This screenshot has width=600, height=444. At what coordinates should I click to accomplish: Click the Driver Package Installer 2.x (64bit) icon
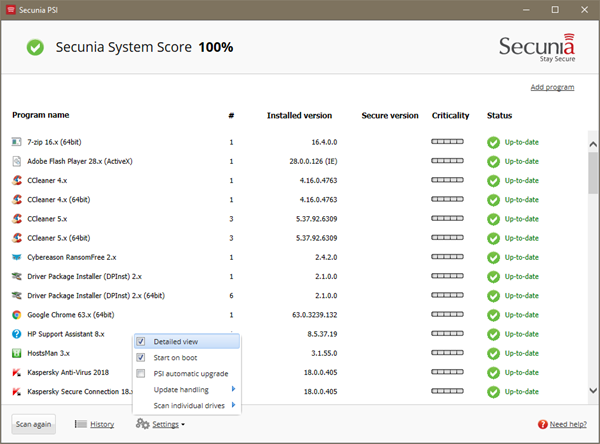(x=16, y=295)
